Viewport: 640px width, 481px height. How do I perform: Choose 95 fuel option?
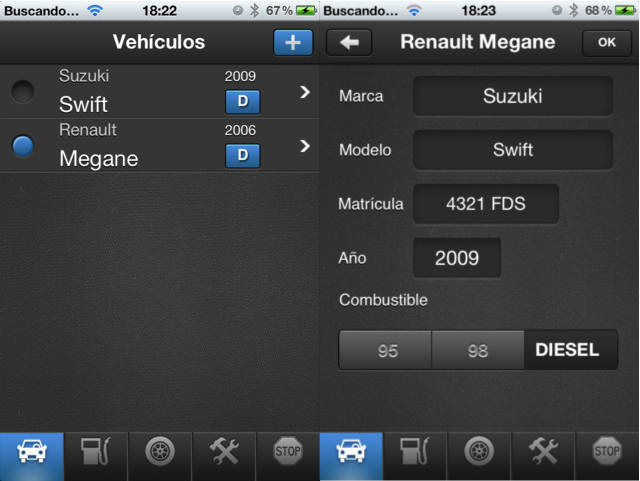tap(385, 350)
